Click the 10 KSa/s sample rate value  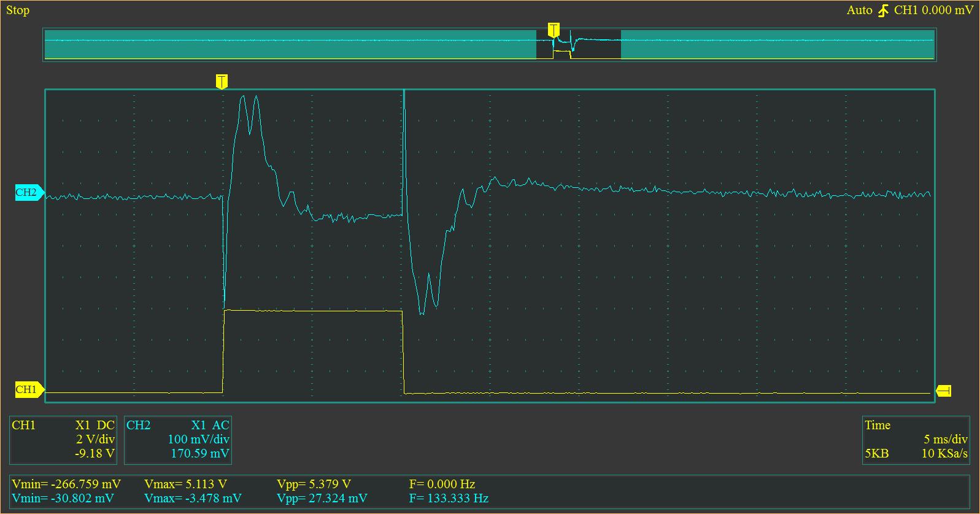(944, 454)
